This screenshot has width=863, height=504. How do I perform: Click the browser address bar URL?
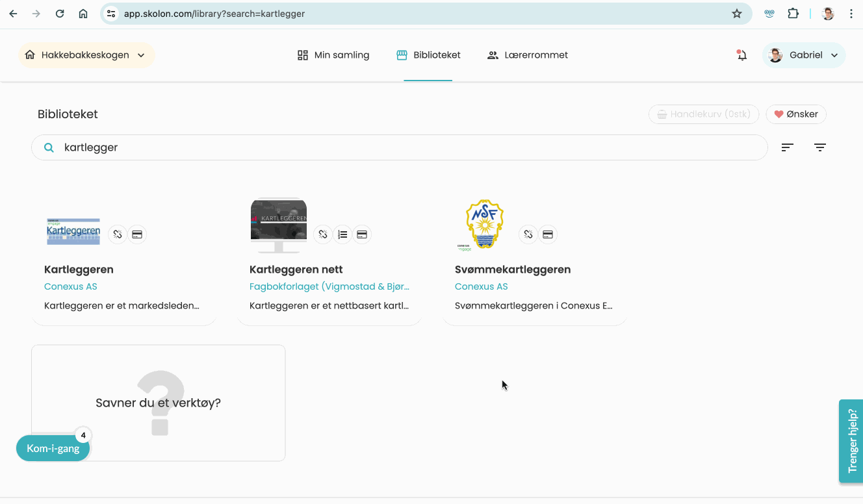[x=214, y=14]
